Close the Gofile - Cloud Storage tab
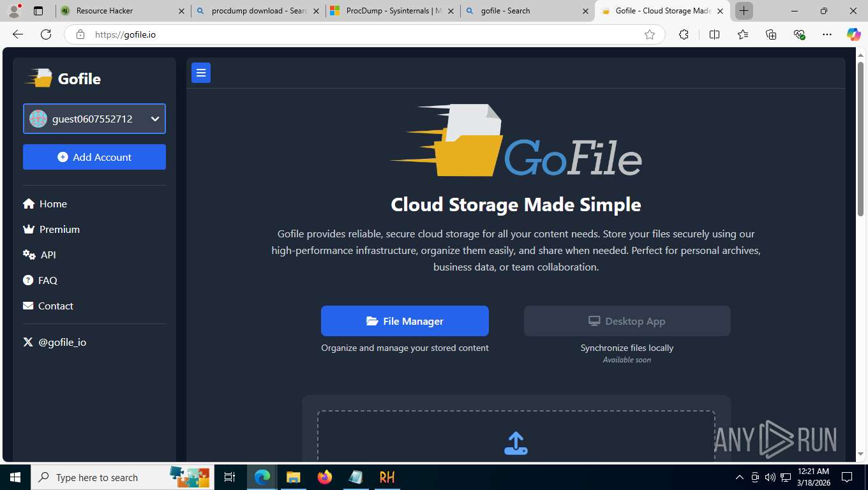 (x=720, y=11)
